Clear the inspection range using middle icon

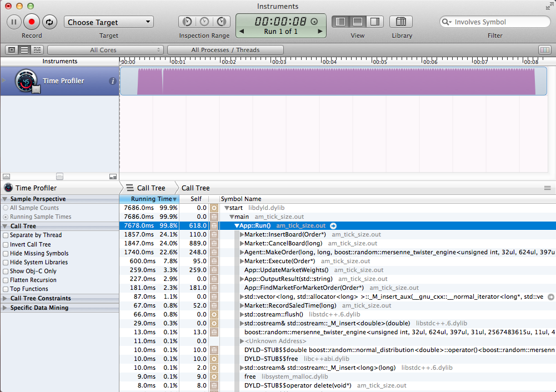204,21
